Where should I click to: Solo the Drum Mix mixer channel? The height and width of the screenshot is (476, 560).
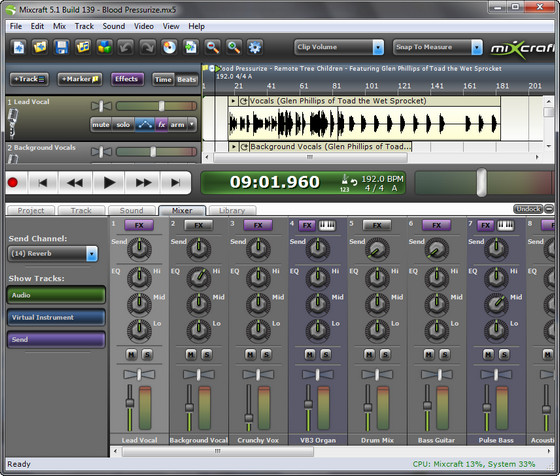[x=385, y=354]
